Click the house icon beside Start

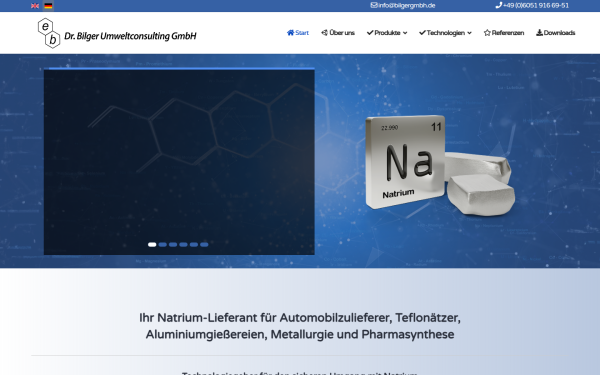point(290,33)
